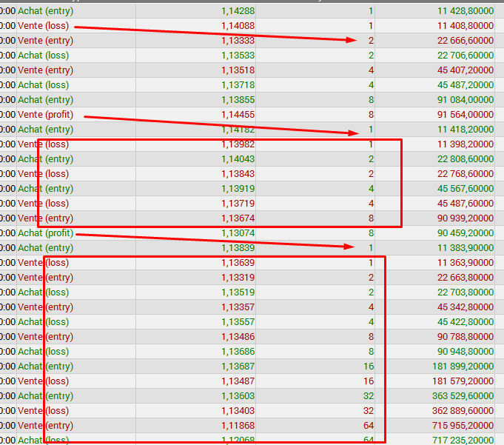The image size is (504, 445).
Task: Click amount 22 808,60000
Action: tap(466, 159)
